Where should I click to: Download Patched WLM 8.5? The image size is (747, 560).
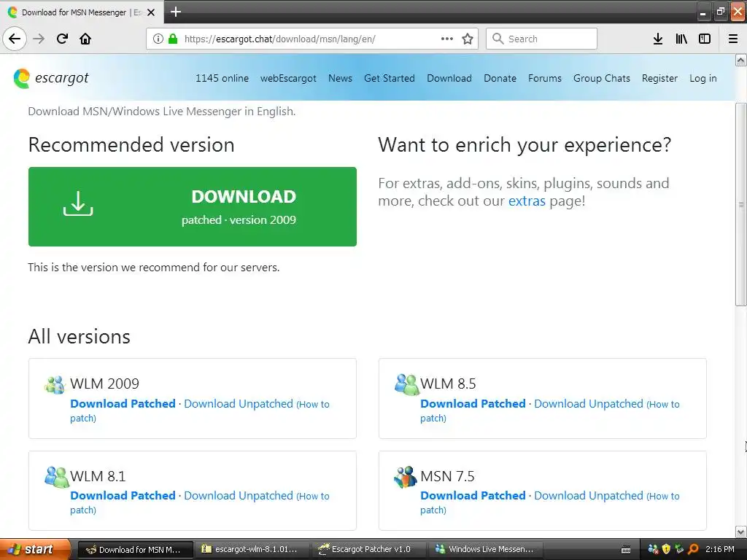pyautogui.click(x=473, y=403)
